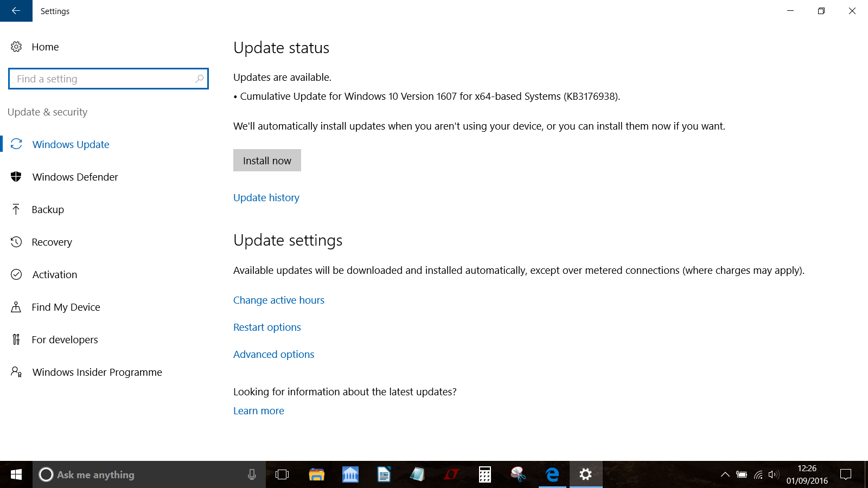Launch the document writer app in the taskbar
This screenshot has width=868, height=488.
tap(384, 474)
